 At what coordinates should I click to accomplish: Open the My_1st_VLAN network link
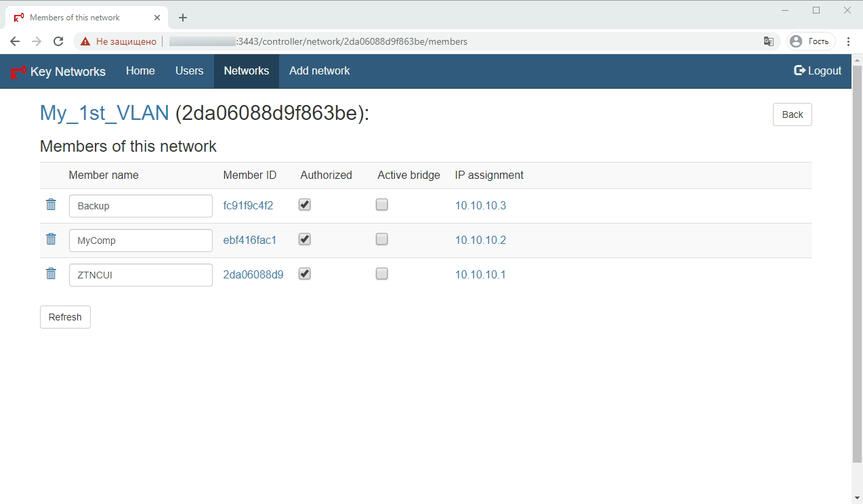pyautogui.click(x=104, y=112)
